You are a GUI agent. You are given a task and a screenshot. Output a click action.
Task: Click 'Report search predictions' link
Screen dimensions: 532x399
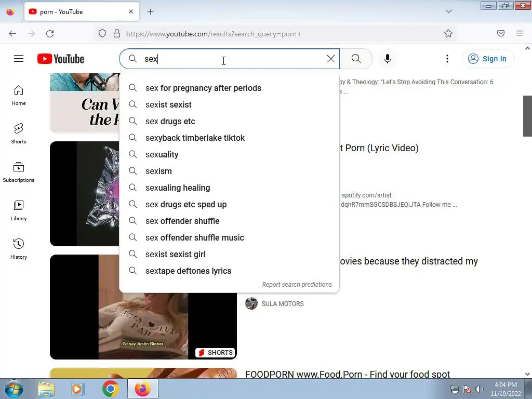pos(297,285)
